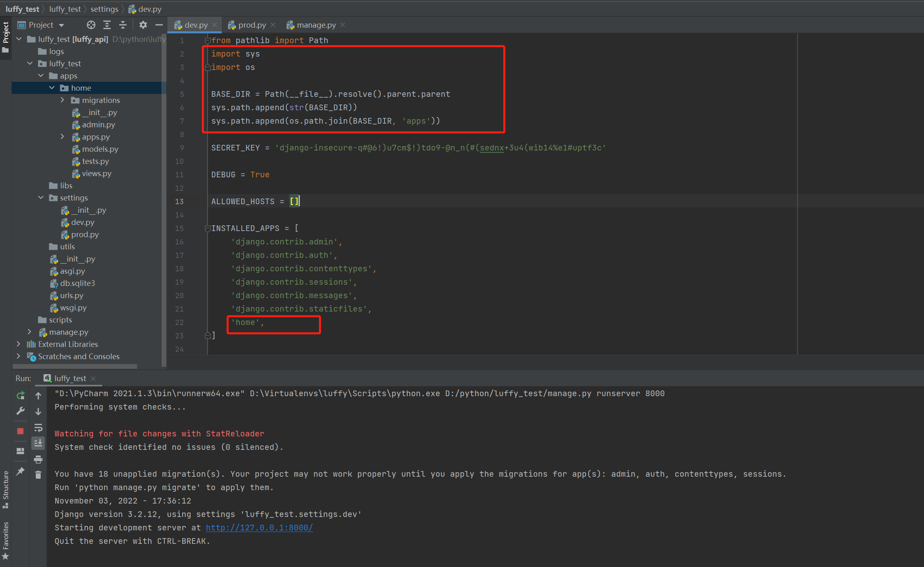Toggle pin tab in Run panel
This screenshot has height=567, width=924.
pos(20,471)
